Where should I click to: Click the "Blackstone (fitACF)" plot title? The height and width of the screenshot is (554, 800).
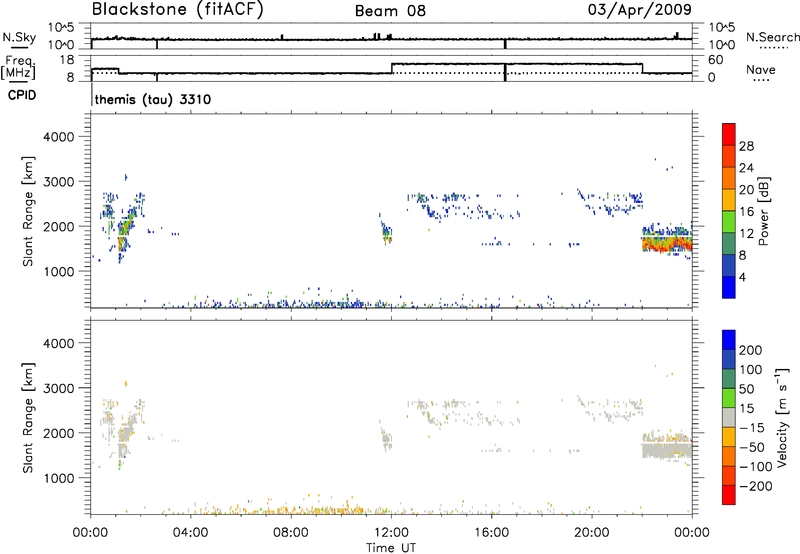pyautogui.click(x=178, y=10)
